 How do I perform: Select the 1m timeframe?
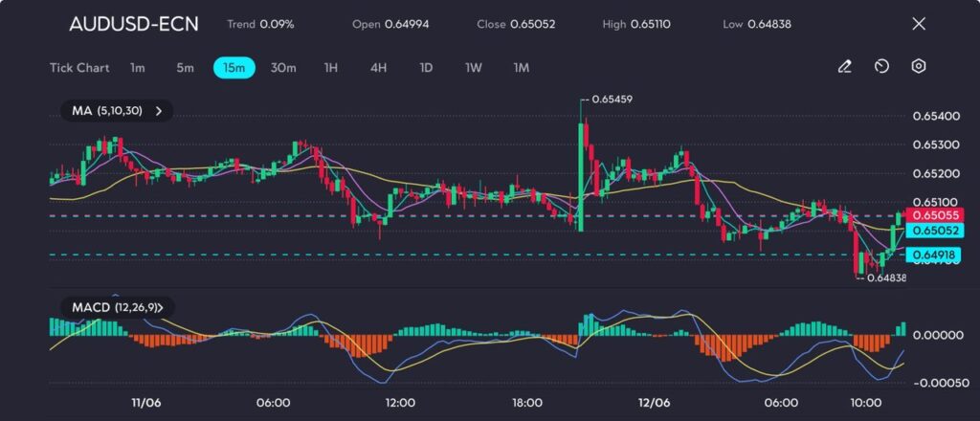(x=138, y=68)
